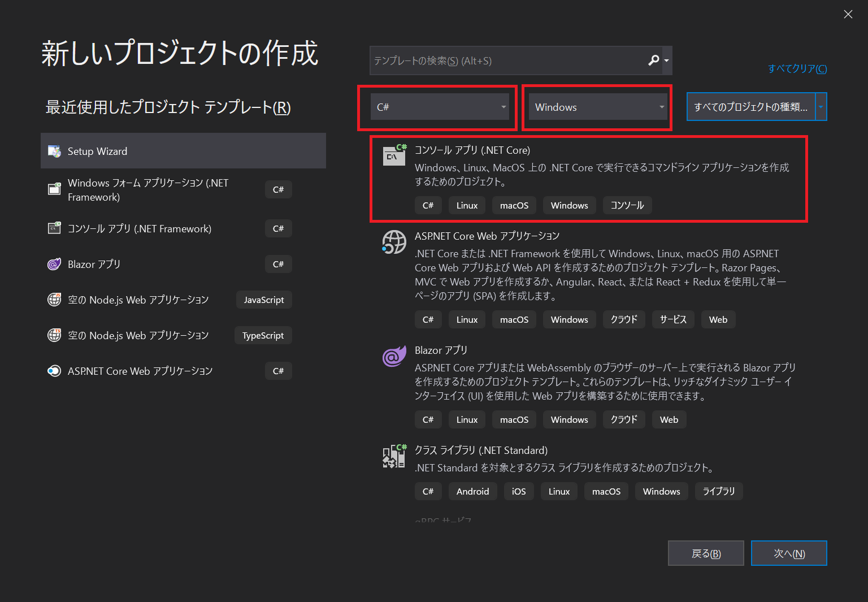
Task: Select ASP.NET Core Web アプリケーション template title
Action: 487,236
